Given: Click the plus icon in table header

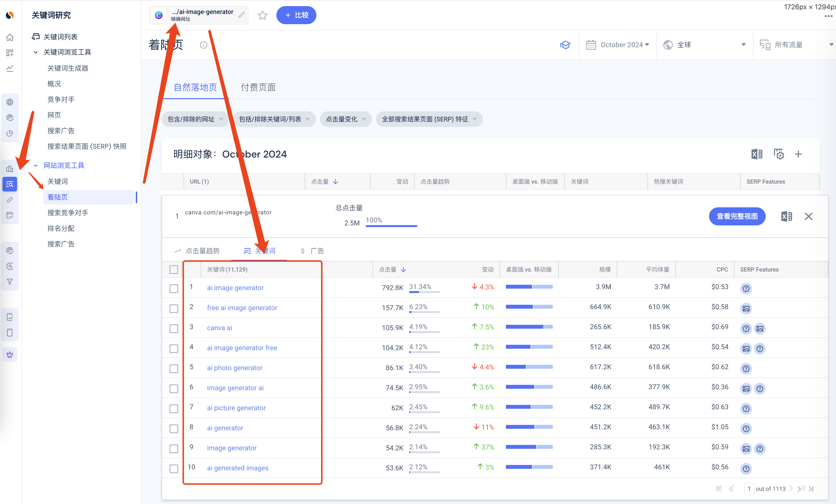Looking at the screenshot, I should coord(798,154).
